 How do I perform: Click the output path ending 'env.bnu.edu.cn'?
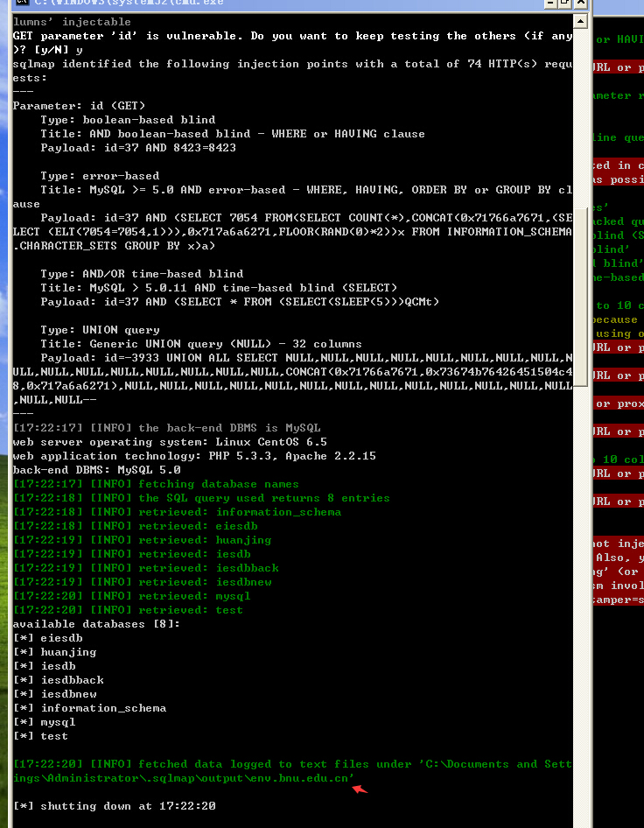click(x=183, y=778)
